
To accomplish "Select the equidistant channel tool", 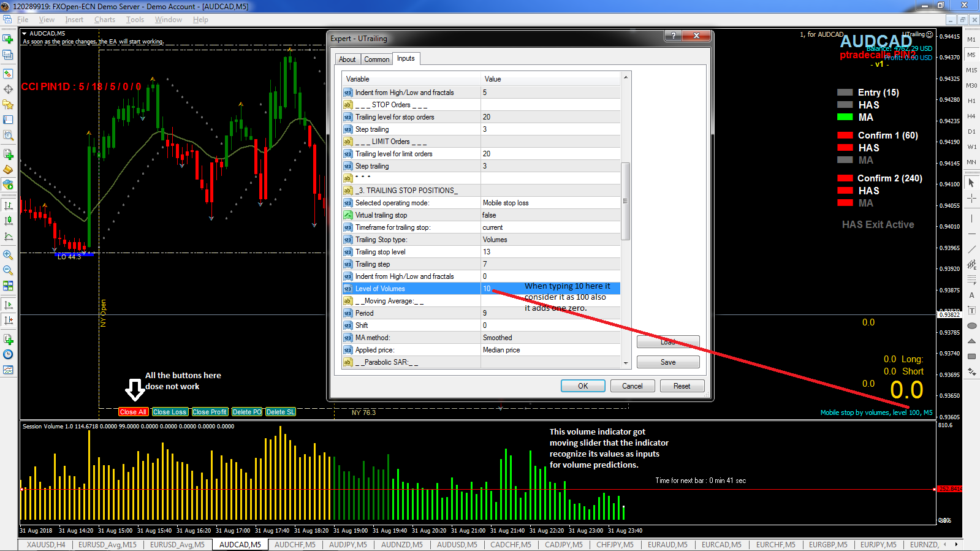I will tap(971, 265).
